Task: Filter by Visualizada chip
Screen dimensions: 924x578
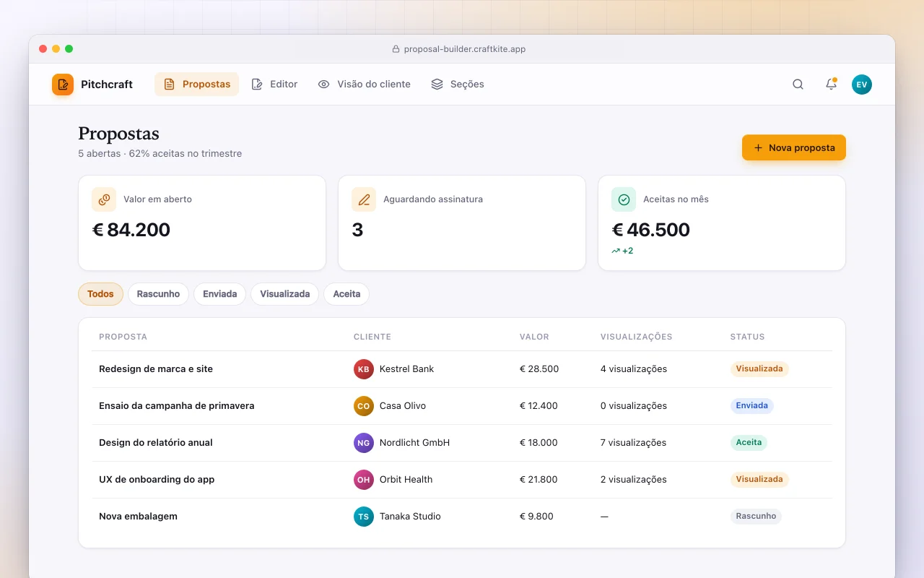Action: [284, 294]
